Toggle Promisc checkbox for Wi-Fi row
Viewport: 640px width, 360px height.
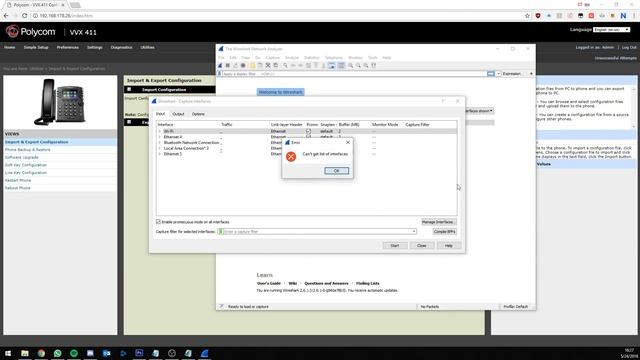(x=309, y=131)
